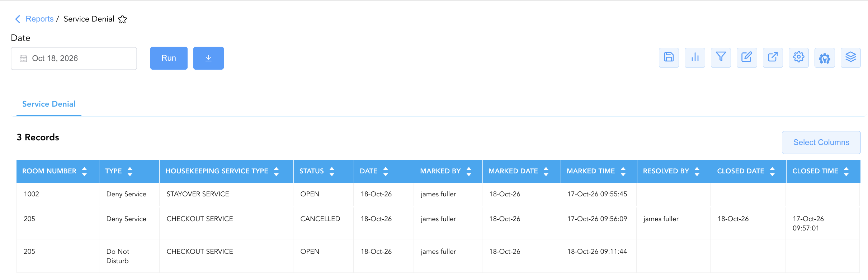
Task: Sort by Marked Time column arrows
Action: pos(623,171)
